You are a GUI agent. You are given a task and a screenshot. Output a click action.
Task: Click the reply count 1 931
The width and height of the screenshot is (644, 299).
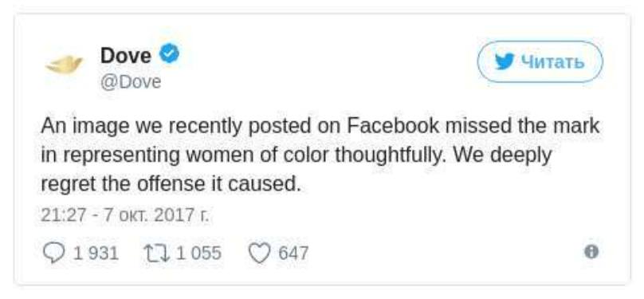[x=96, y=253]
